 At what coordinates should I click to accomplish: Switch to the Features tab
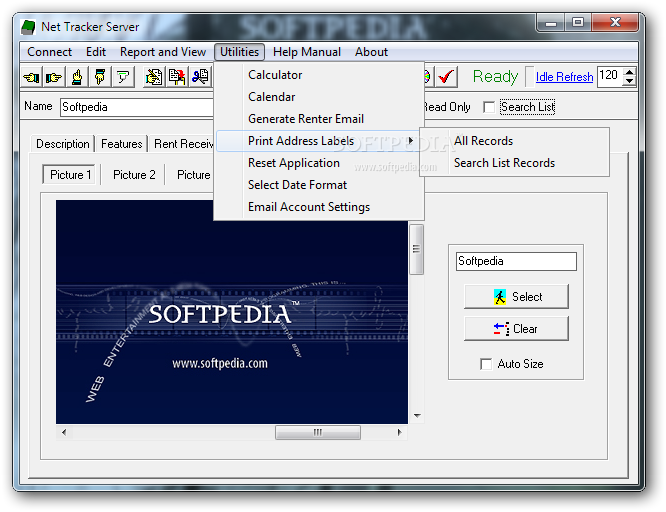121,144
